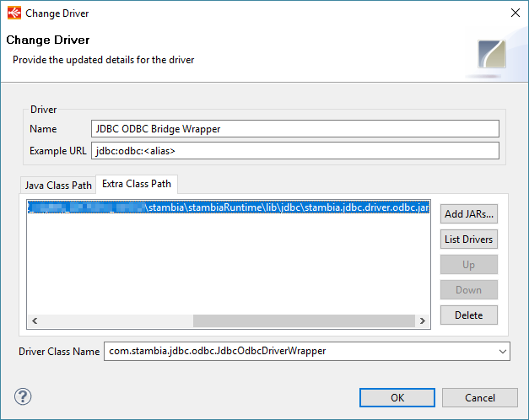Focus the Name field with JDBC ODBC Bridge Wrapper
The image size is (529, 420).
tap(294, 129)
